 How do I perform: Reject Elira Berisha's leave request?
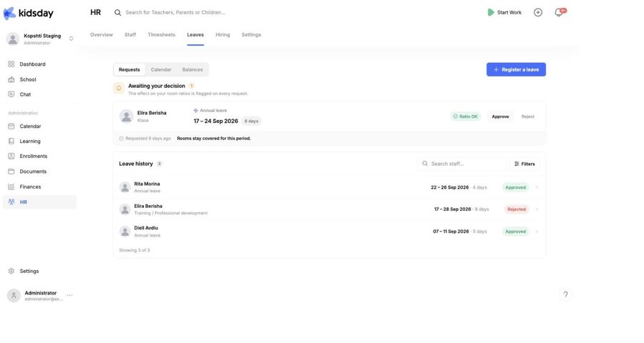pyautogui.click(x=528, y=116)
